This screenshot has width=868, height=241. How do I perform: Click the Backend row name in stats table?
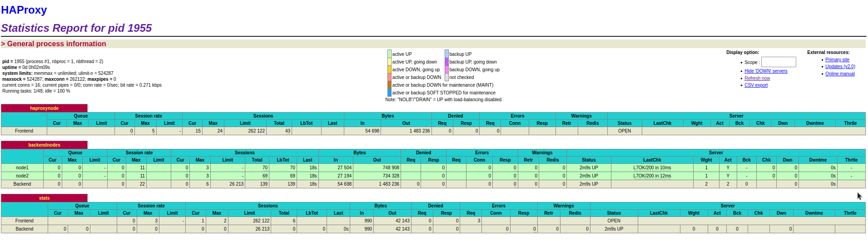[x=25, y=229]
